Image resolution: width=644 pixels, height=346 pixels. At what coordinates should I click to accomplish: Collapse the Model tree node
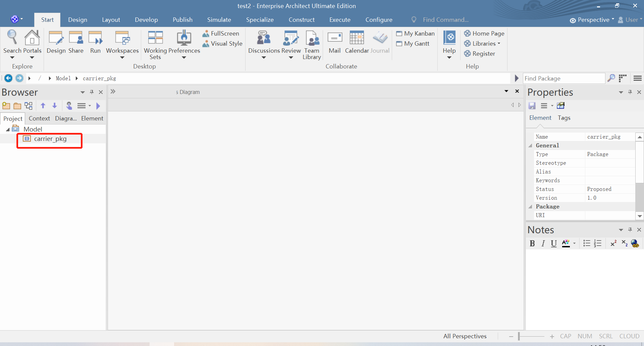tap(8, 130)
